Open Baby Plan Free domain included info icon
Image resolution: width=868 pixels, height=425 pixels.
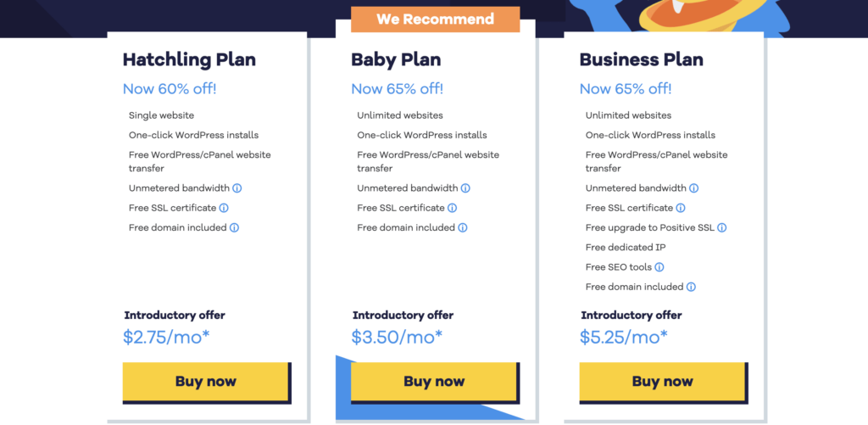(x=463, y=227)
